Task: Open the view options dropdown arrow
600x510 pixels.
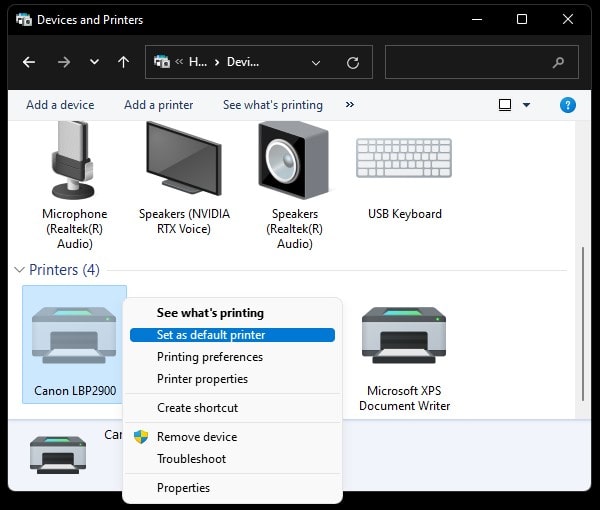Action: click(x=527, y=105)
